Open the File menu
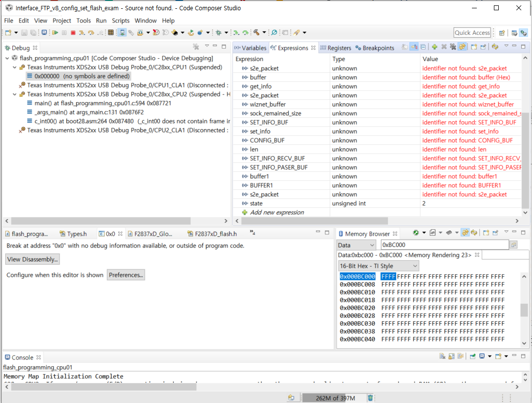This screenshot has width=532, height=403. (8, 21)
